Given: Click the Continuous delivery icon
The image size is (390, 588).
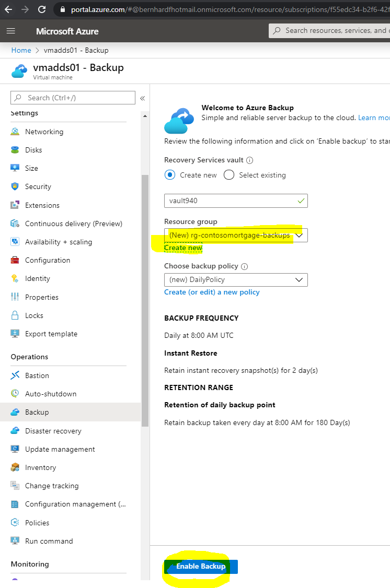Looking at the screenshot, I should pyautogui.click(x=15, y=224).
